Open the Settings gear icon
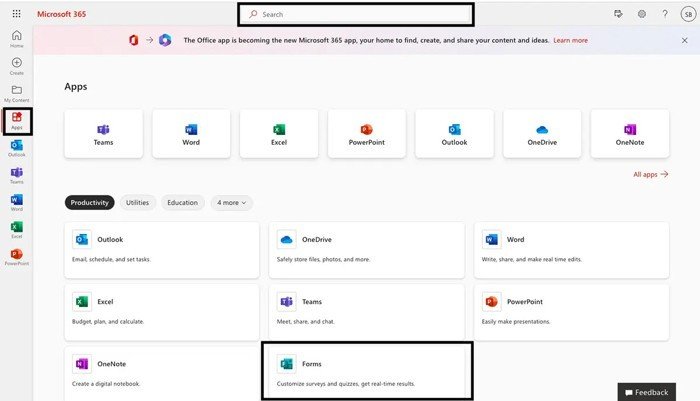 click(641, 15)
